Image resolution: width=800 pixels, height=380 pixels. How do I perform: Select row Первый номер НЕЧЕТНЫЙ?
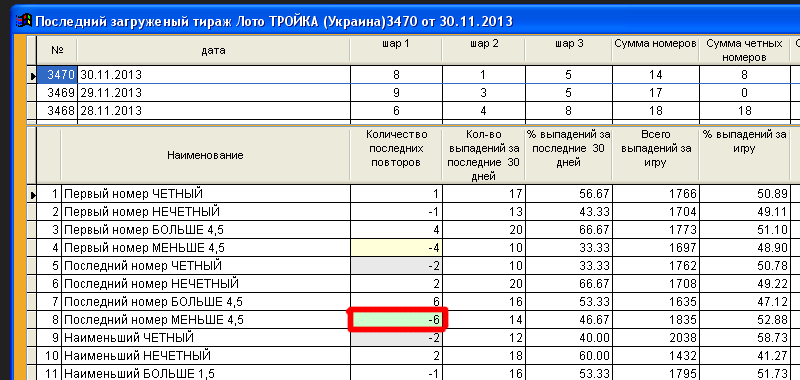click(205, 212)
